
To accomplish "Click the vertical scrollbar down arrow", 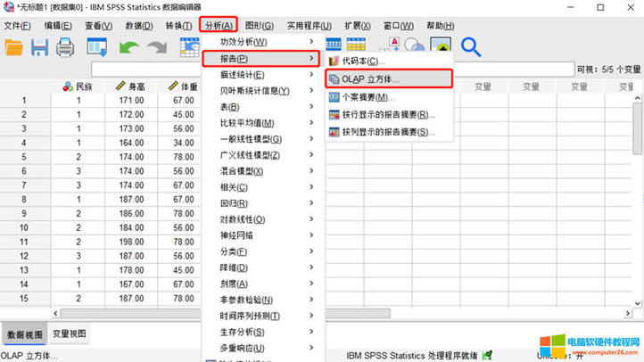I will click(x=638, y=303).
